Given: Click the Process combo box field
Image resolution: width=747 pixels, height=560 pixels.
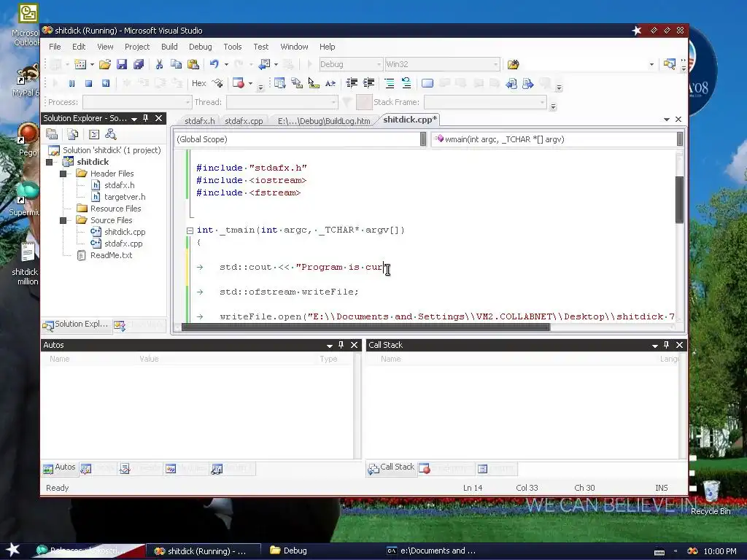Looking at the screenshot, I should (136, 102).
